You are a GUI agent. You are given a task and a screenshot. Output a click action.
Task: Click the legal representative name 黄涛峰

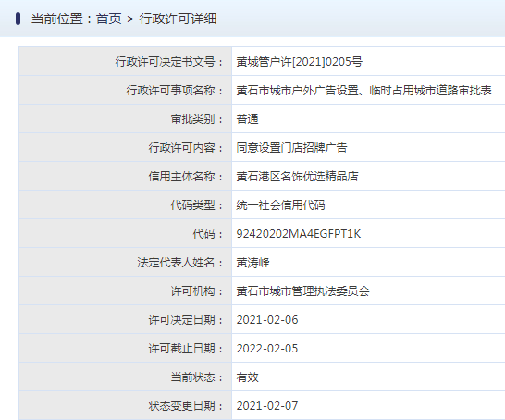[252, 263]
